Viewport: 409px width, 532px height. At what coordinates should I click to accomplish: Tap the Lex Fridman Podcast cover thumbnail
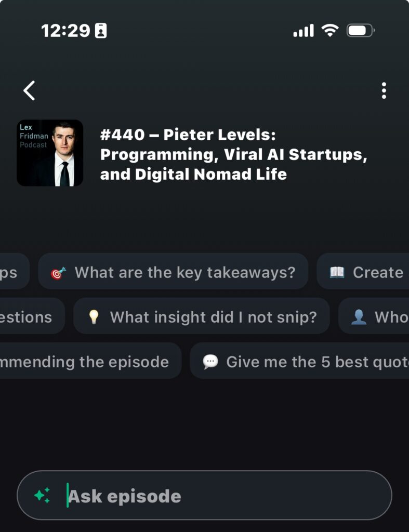pyautogui.click(x=50, y=153)
